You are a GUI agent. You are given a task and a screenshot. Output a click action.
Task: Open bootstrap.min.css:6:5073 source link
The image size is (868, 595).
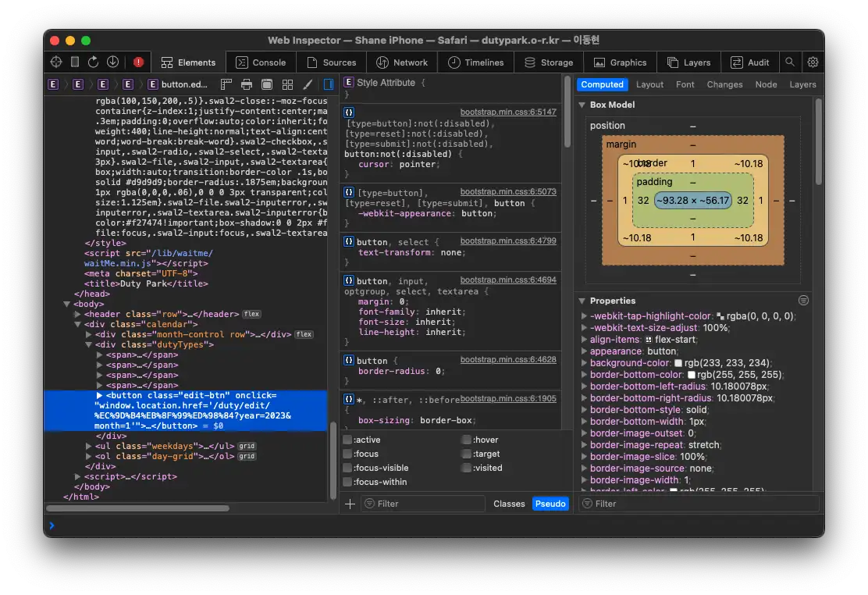(508, 191)
